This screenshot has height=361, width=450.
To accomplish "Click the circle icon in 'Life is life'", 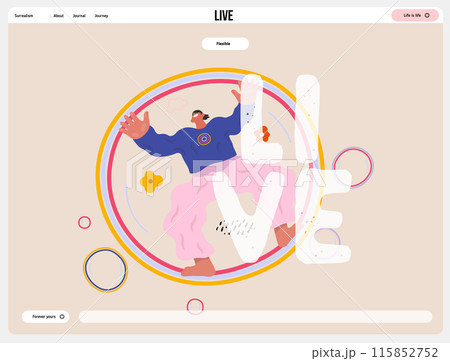I will pos(427,15).
